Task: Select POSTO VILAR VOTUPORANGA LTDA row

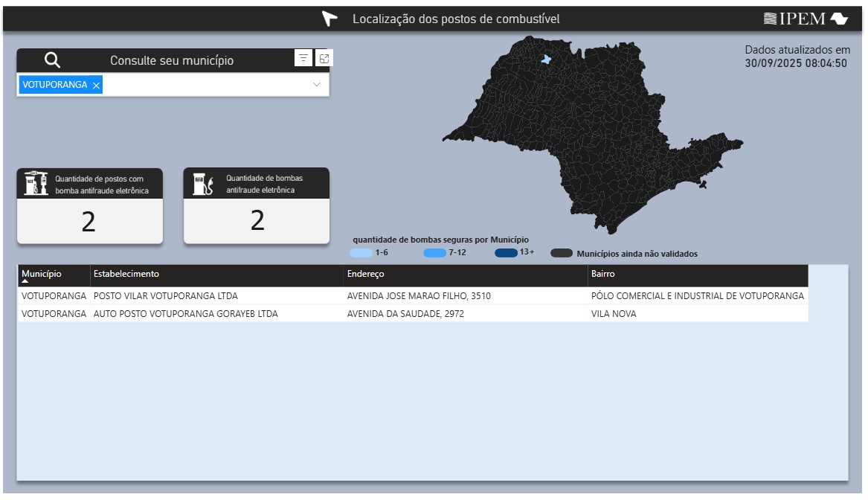Action: click(x=166, y=296)
